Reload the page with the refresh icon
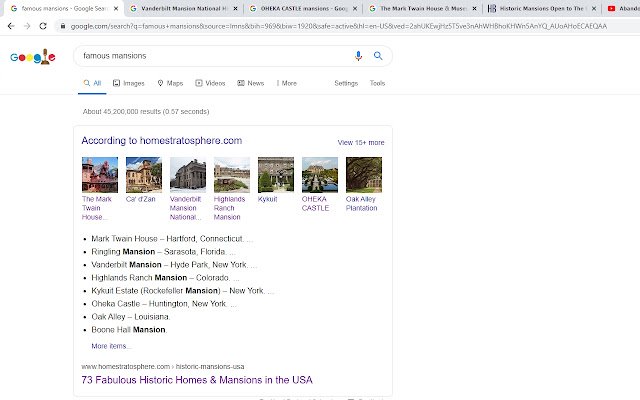Screen dimensions: 640x400 pos(43,26)
